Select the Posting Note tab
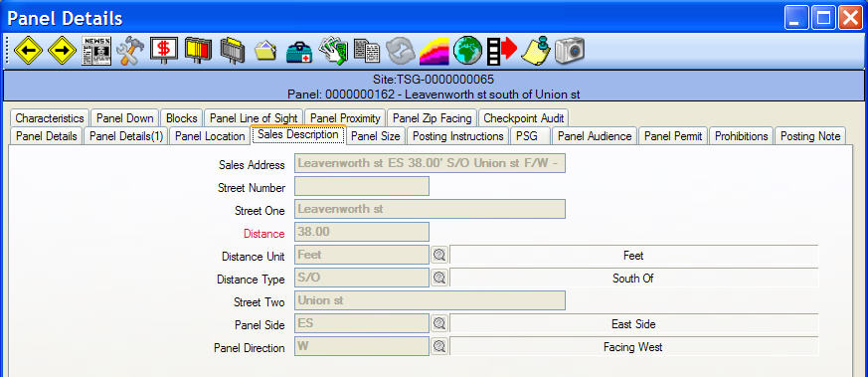The width and height of the screenshot is (868, 377). (810, 136)
